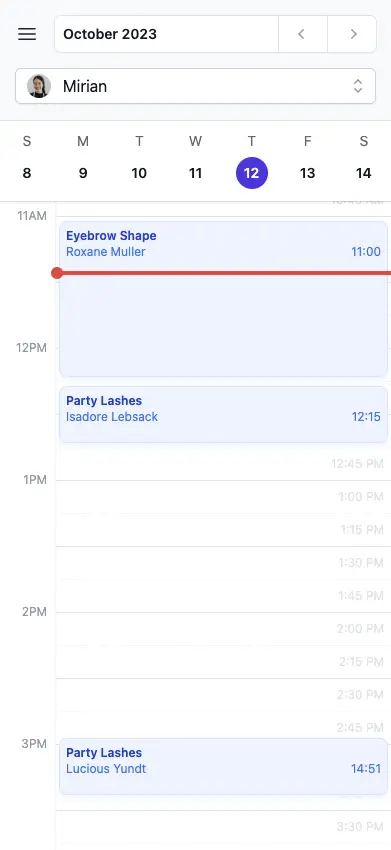Open the hamburger menu
Image resolution: width=391 pixels, height=850 pixels.
[27, 34]
